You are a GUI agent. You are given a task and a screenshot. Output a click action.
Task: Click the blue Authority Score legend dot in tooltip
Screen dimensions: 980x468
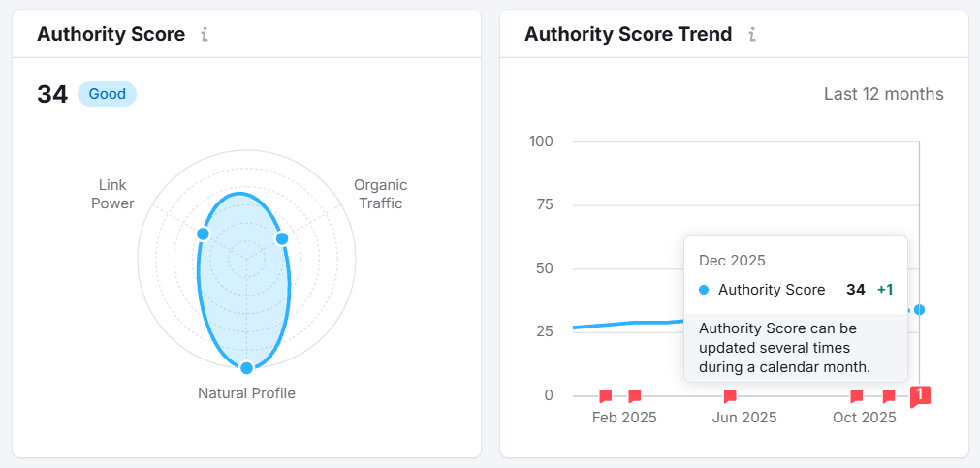[704, 290]
